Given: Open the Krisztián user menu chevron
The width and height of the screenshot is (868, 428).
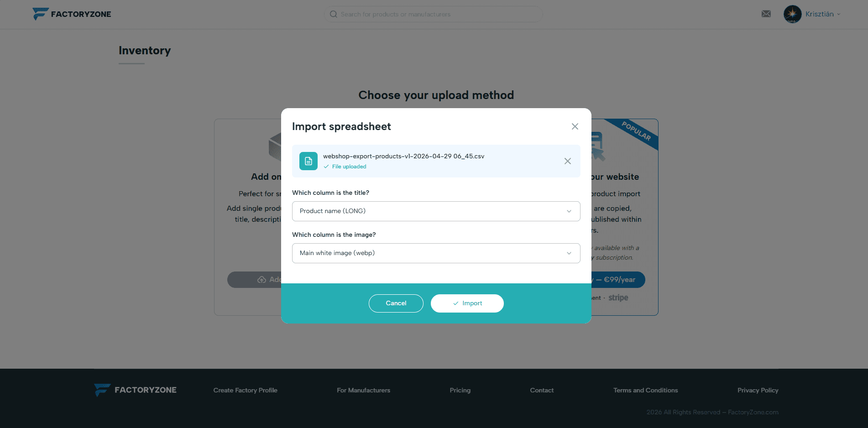Looking at the screenshot, I should coord(839,14).
